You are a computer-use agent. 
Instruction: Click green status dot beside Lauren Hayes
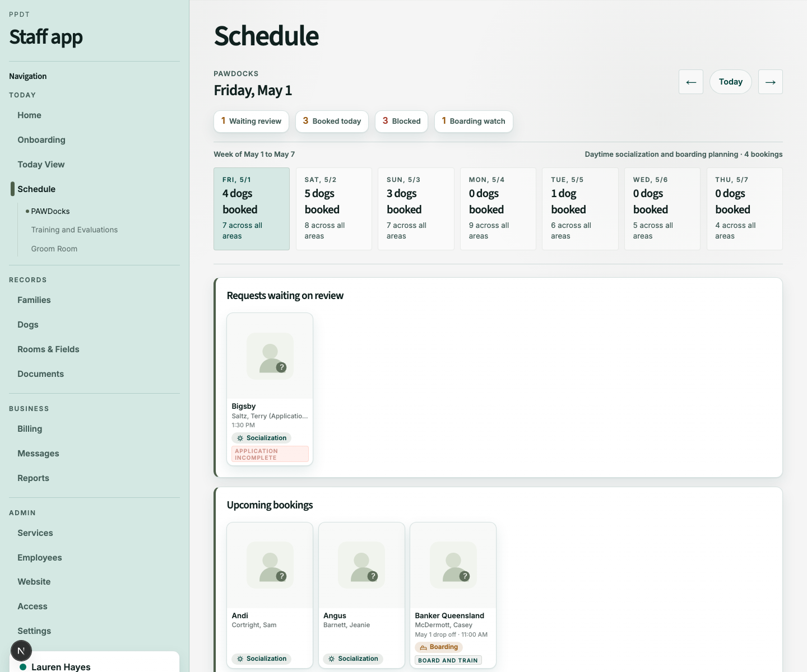coord(23,667)
